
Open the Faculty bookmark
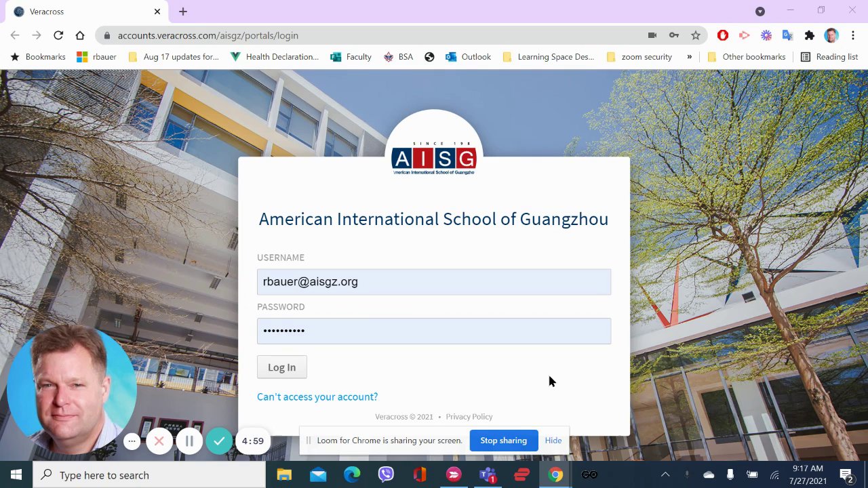coord(351,57)
